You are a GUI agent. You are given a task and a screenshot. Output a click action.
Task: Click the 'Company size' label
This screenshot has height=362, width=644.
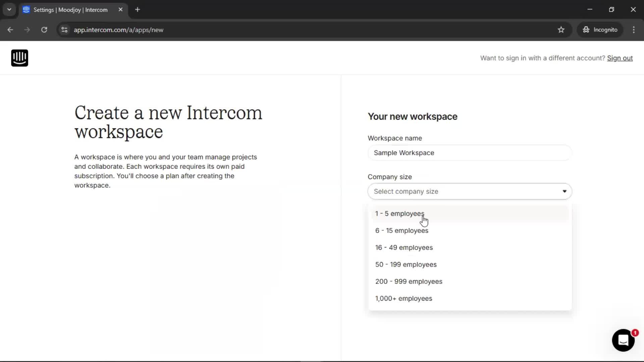[390, 177]
